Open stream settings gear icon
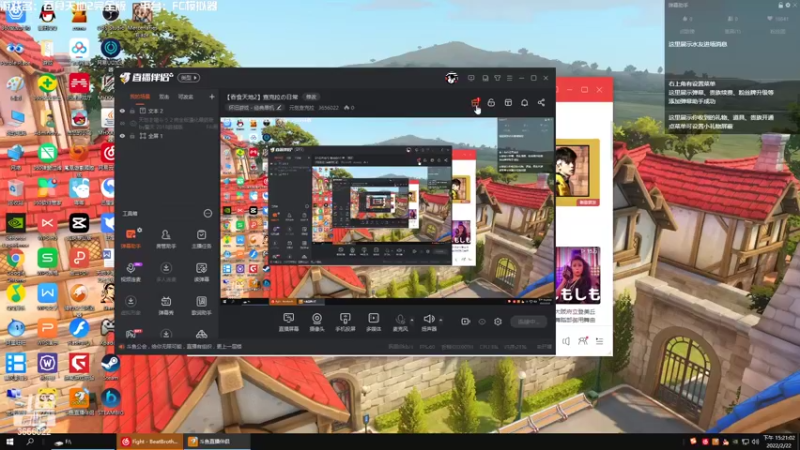The image size is (800, 450). [x=498, y=321]
